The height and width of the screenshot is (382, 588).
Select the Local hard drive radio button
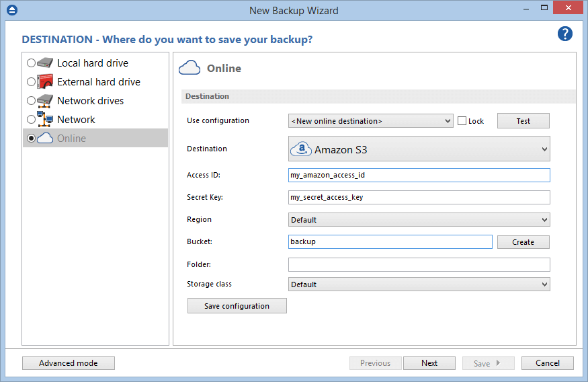tap(31, 63)
